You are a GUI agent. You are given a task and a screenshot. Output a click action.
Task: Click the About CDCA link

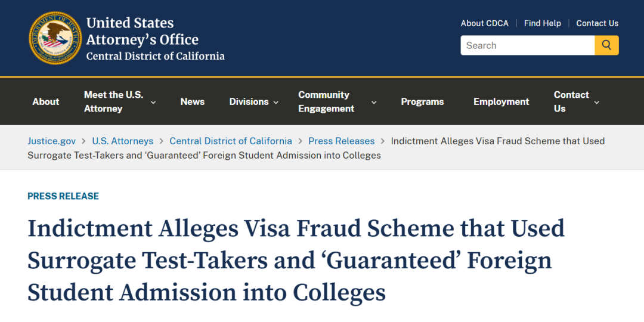click(484, 23)
